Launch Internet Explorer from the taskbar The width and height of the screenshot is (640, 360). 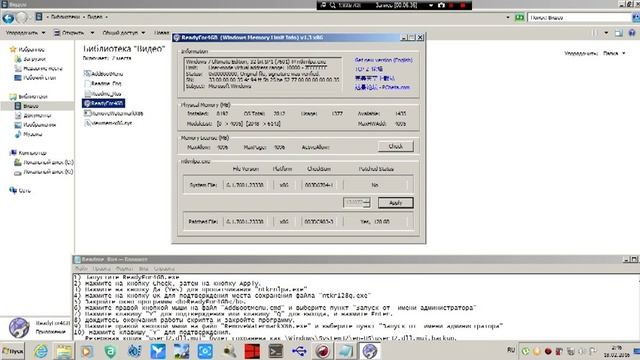coord(40,351)
